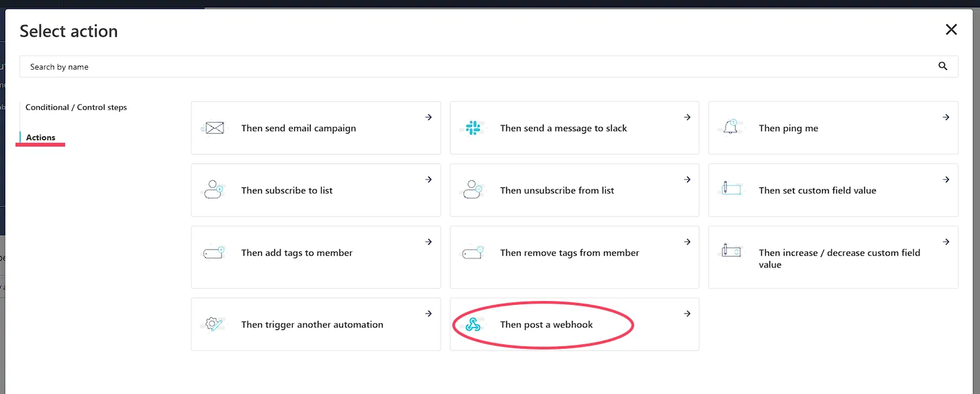Click the arrow on trigger another automation card
This screenshot has width=980, height=394.
click(x=428, y=313)
